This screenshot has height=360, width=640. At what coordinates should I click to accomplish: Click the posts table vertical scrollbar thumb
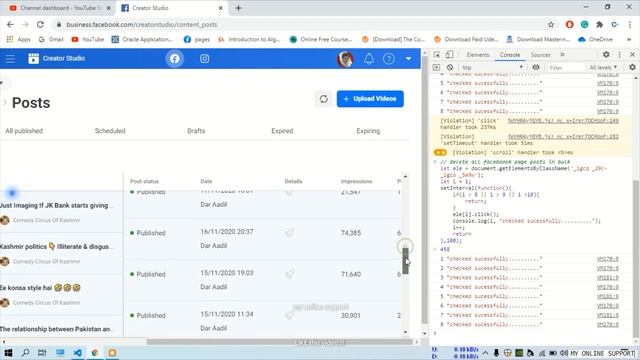pyautogui.click(x=405, y=260)
